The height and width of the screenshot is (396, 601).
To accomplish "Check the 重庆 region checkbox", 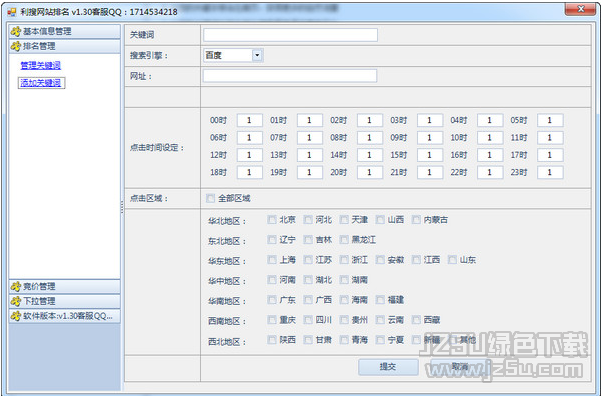I will point(271,320).
